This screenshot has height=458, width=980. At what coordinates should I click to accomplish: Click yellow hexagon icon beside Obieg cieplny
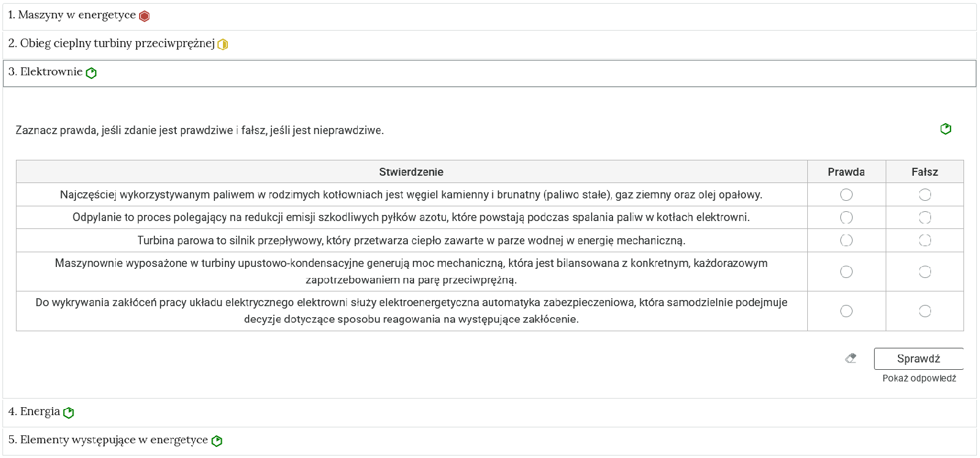tap(223, 44)
